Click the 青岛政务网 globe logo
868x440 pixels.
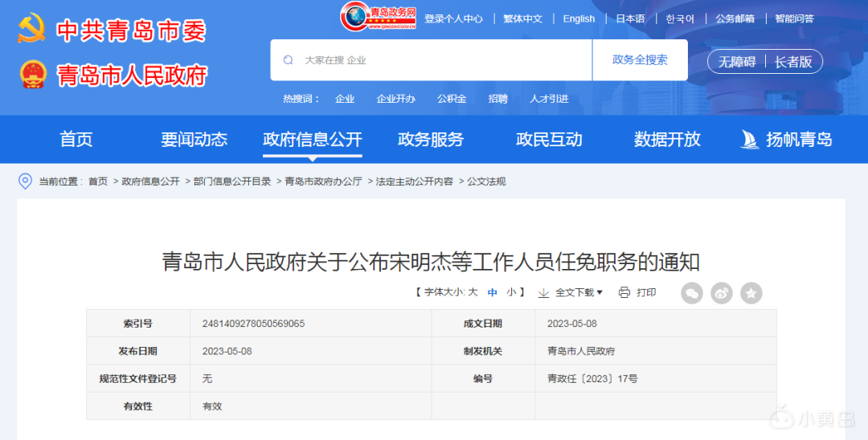[x=358, y=16]
